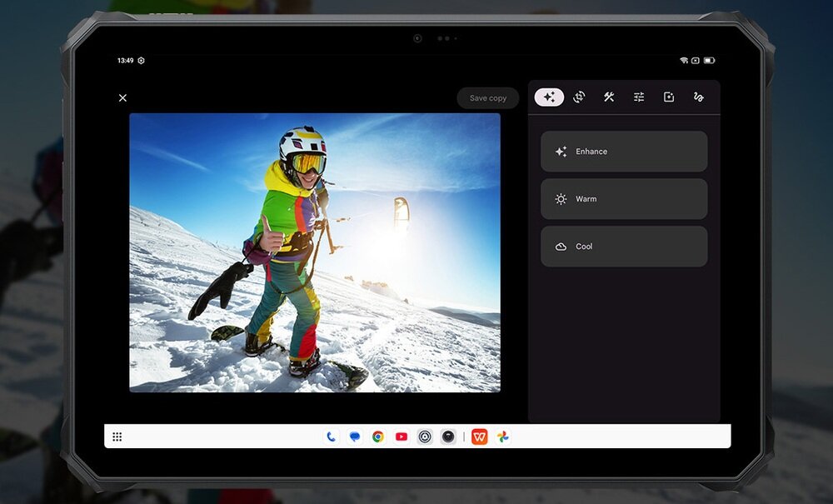Open the Markup squiggle tool
The height and width of the screenshot is (504, 833).
tap(699, 97)
